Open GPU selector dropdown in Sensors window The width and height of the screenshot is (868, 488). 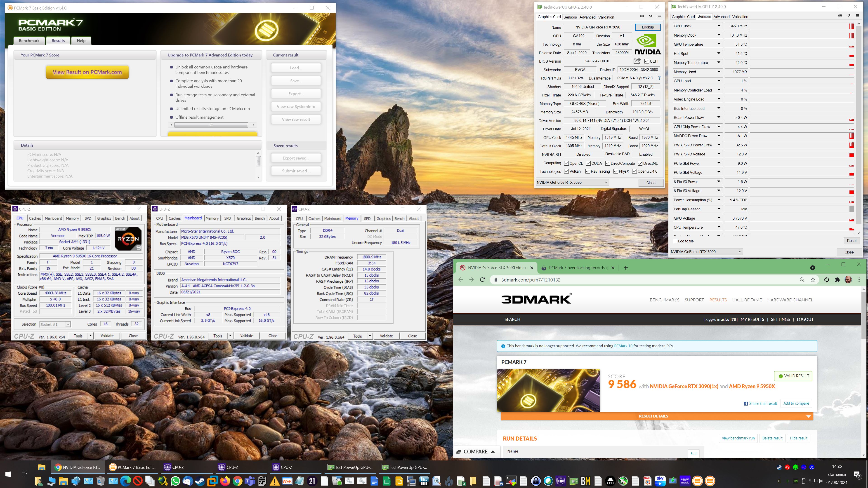tap(706, 252)
